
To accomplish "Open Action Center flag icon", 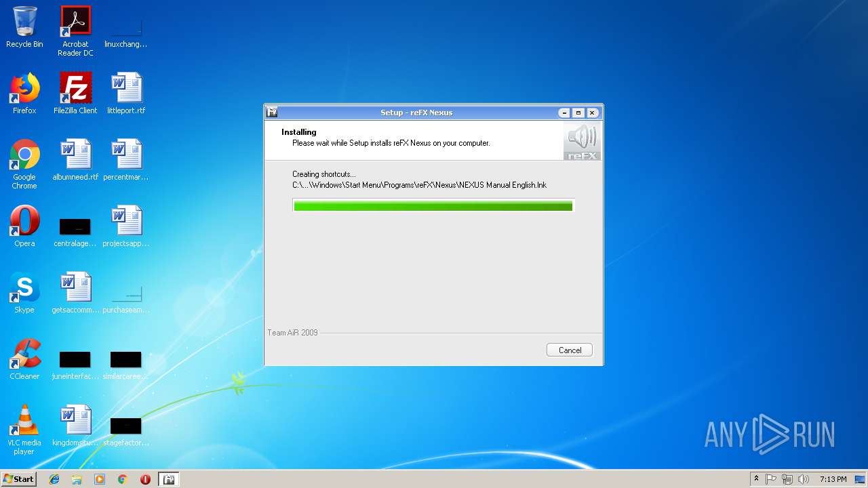I will pyautogui.click(x=771, y=479).
